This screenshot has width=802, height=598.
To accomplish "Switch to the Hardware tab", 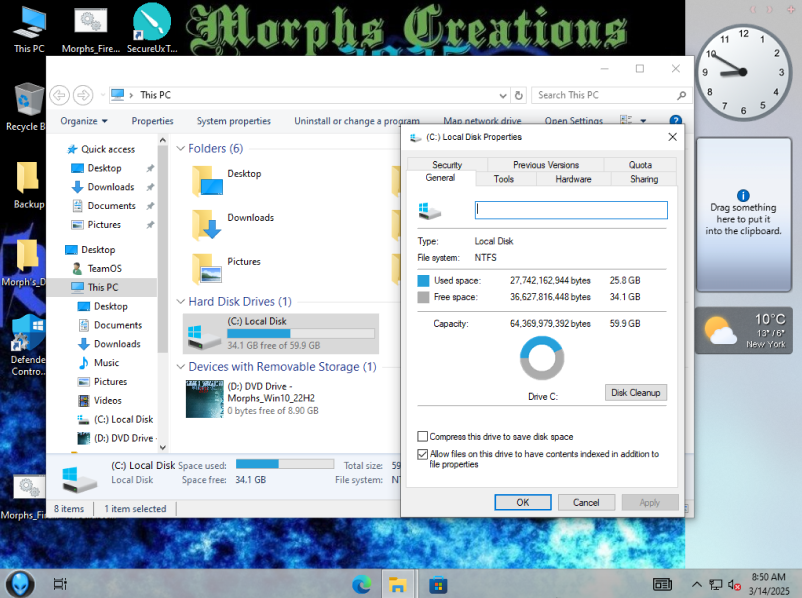I will point(573,179).
